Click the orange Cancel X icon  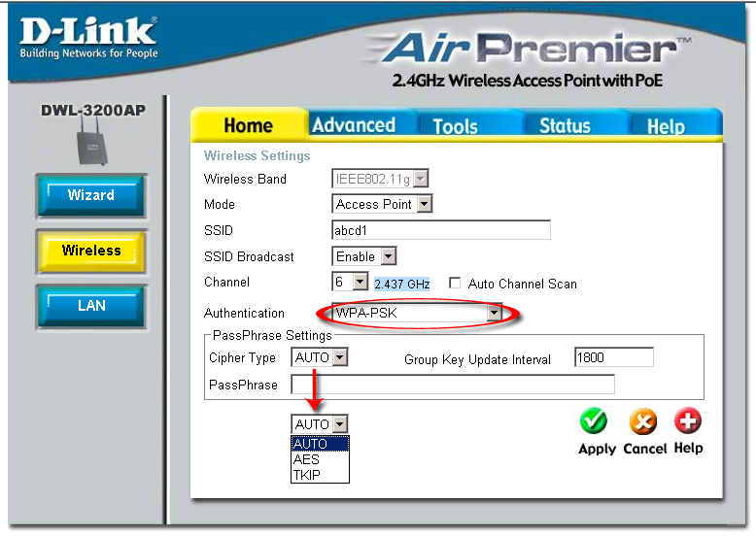point(643,422)
